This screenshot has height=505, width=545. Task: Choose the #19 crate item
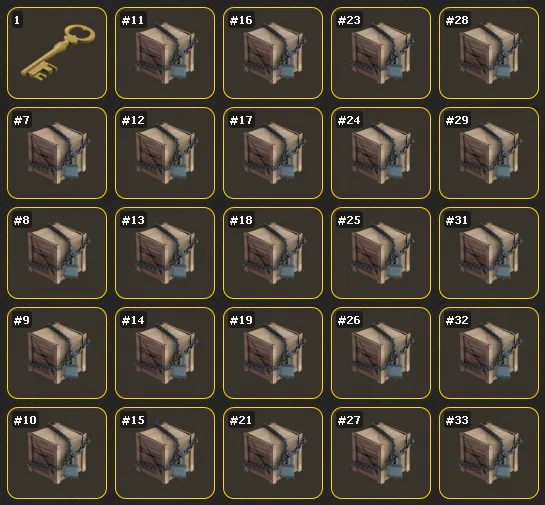coord(273,353)
